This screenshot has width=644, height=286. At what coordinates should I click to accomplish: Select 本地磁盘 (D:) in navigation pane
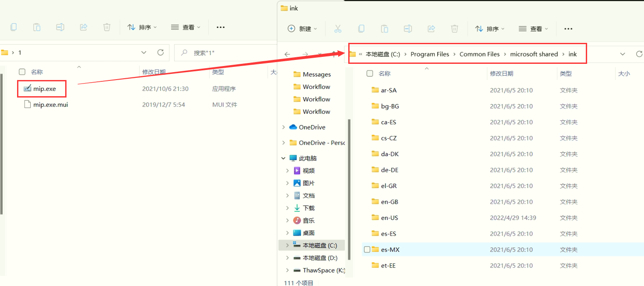coord(320,258)
